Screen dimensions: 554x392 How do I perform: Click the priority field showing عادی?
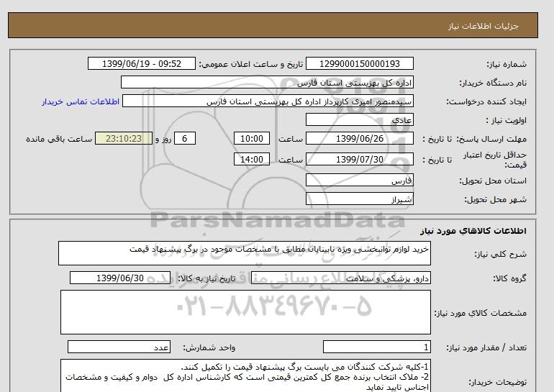tap(359, 119)
